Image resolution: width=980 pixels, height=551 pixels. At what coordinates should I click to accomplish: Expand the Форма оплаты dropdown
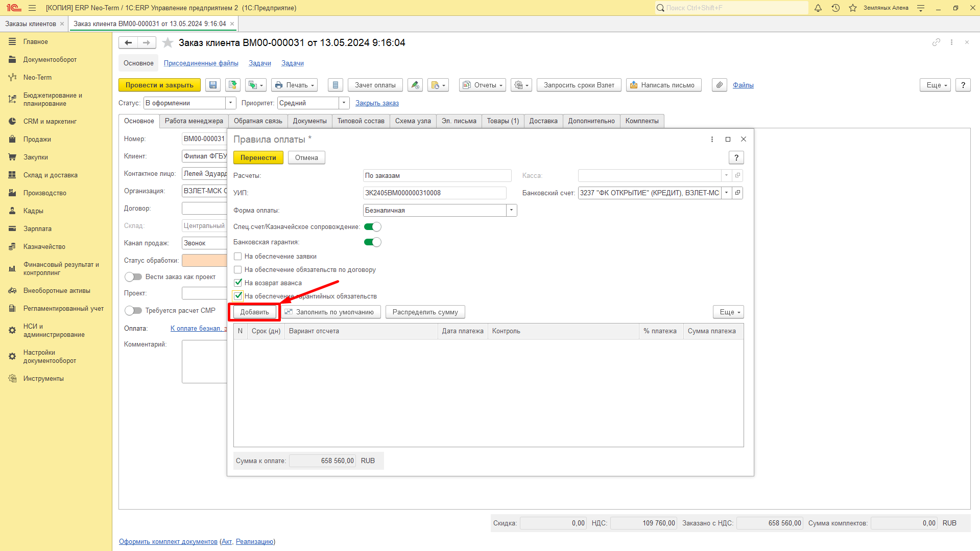click(x=511, y=210)
